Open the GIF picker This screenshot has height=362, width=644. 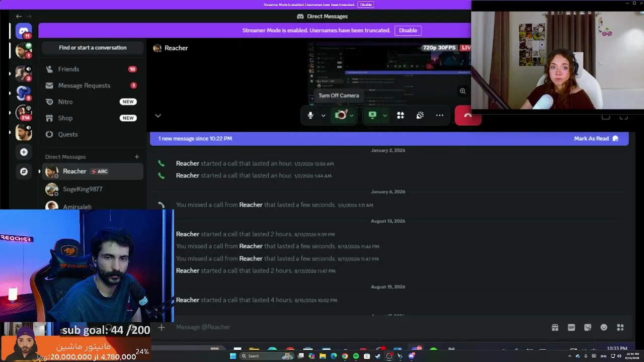click(x=571, y=327)
